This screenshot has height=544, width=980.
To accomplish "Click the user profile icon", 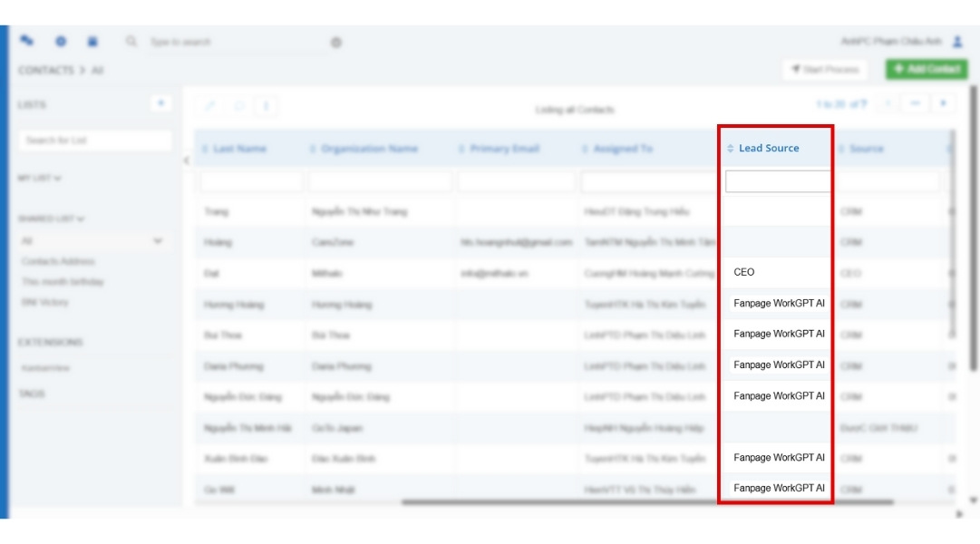I will pyautogui.click(x=957, y=42).
